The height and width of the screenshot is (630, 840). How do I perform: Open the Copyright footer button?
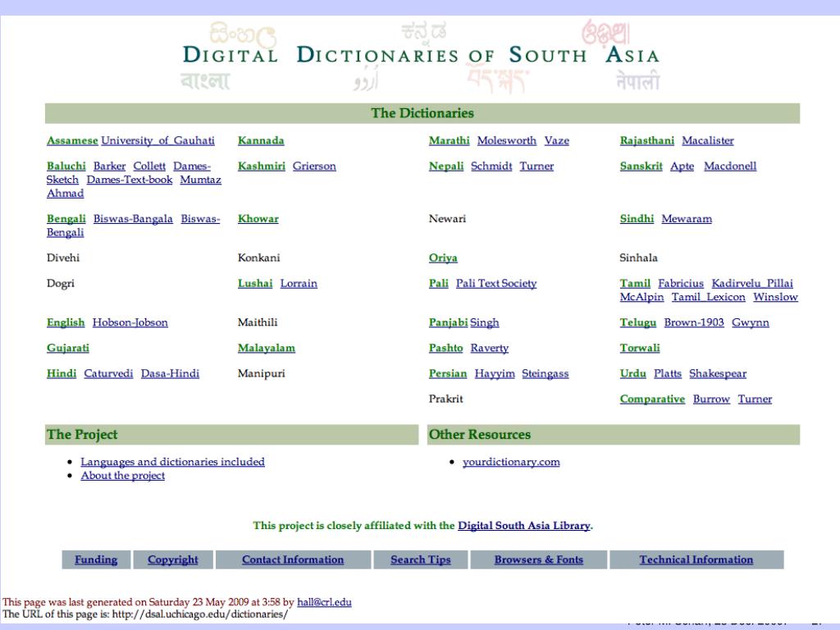(173, 559)
